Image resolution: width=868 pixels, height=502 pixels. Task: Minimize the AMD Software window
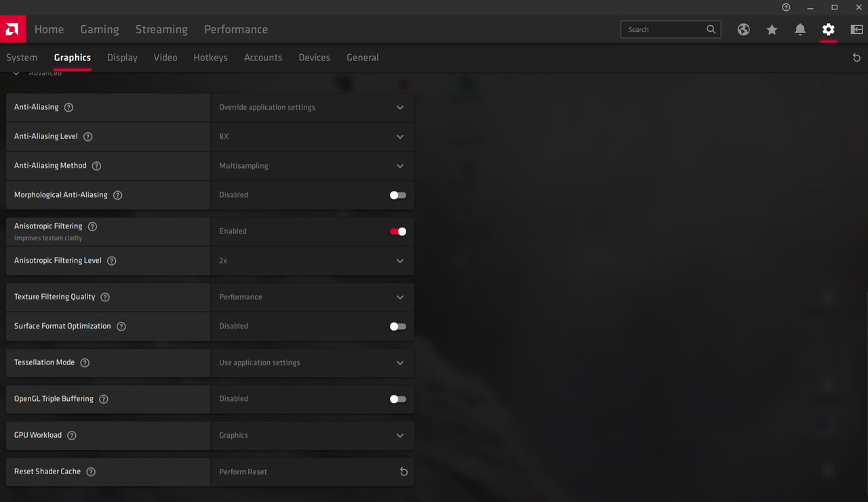click(x=810, y=7)
